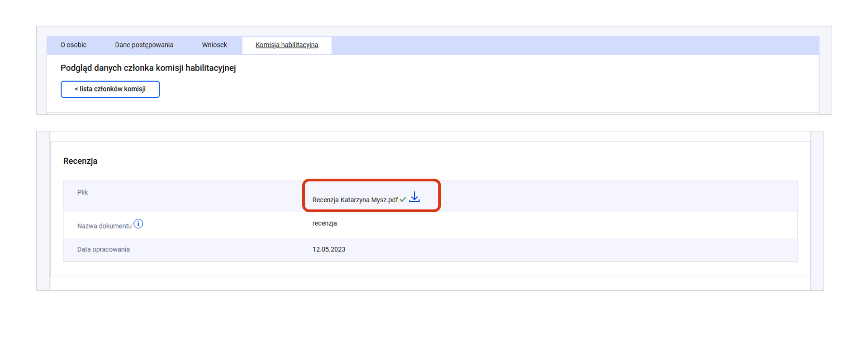
Task: Click the Data opracowania label
Action: [103, 250]
